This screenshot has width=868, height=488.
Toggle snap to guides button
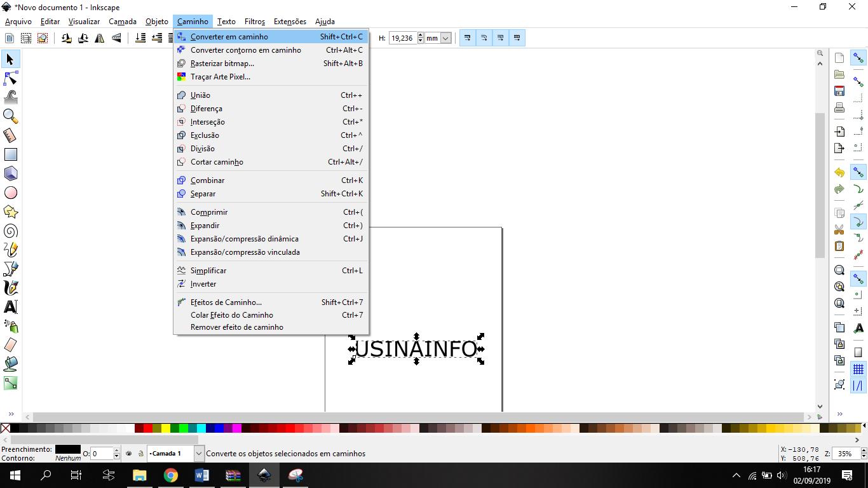pyautogui.click(x=858, y=386)
